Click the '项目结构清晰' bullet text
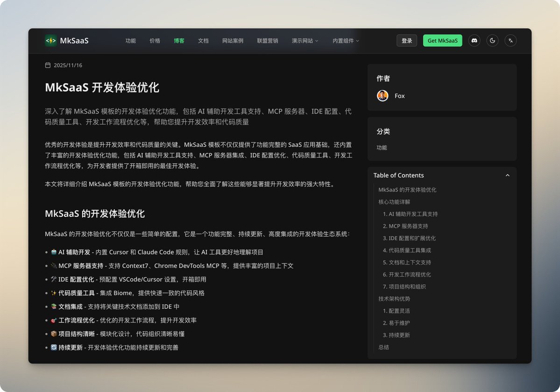The height and width of the screenshot is (392, 560). pyautogui.click(x=77, y=334)
